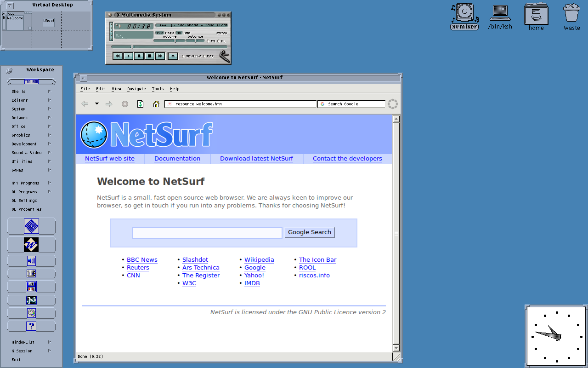Go to NetSurf home page icon
The image size is (588, 368).
pyautogui.click(x=156, y=104)
